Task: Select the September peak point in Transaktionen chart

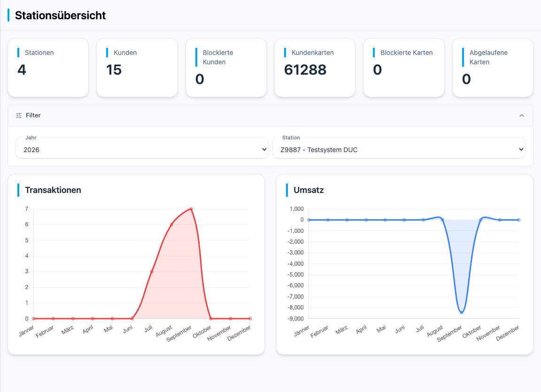Action: point(191,209)
